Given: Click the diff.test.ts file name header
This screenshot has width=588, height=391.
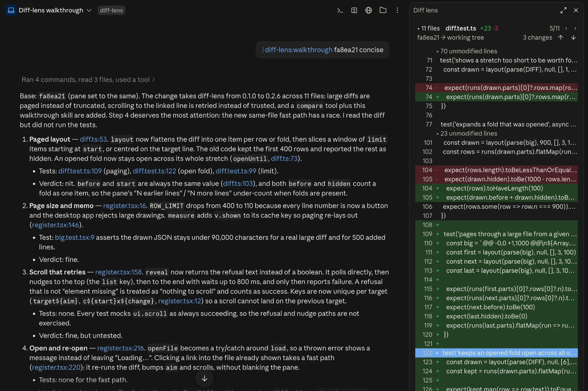Looking at the screenshot, I should [461, 29].
